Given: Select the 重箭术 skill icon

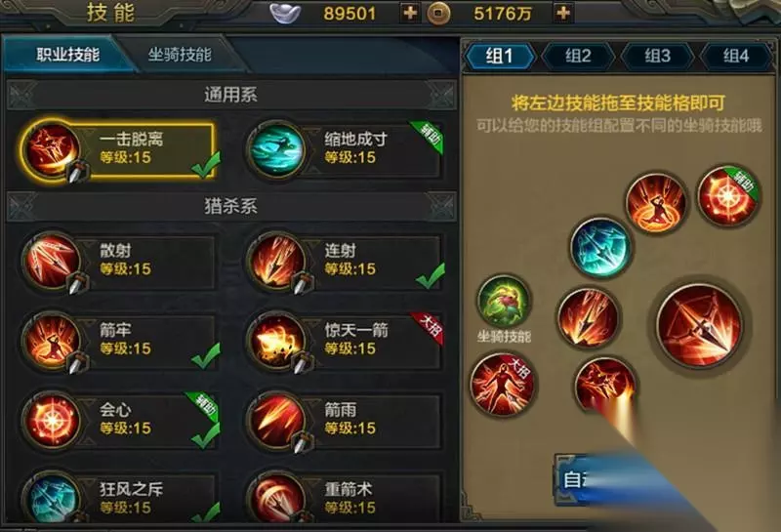Looking at the screenshot, I should tap(276, 498).
